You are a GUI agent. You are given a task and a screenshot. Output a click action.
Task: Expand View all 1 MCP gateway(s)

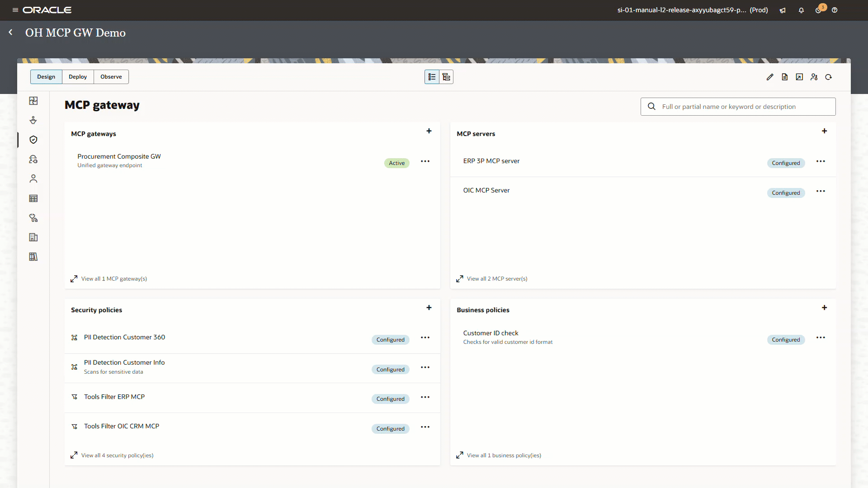pos(109,279)
